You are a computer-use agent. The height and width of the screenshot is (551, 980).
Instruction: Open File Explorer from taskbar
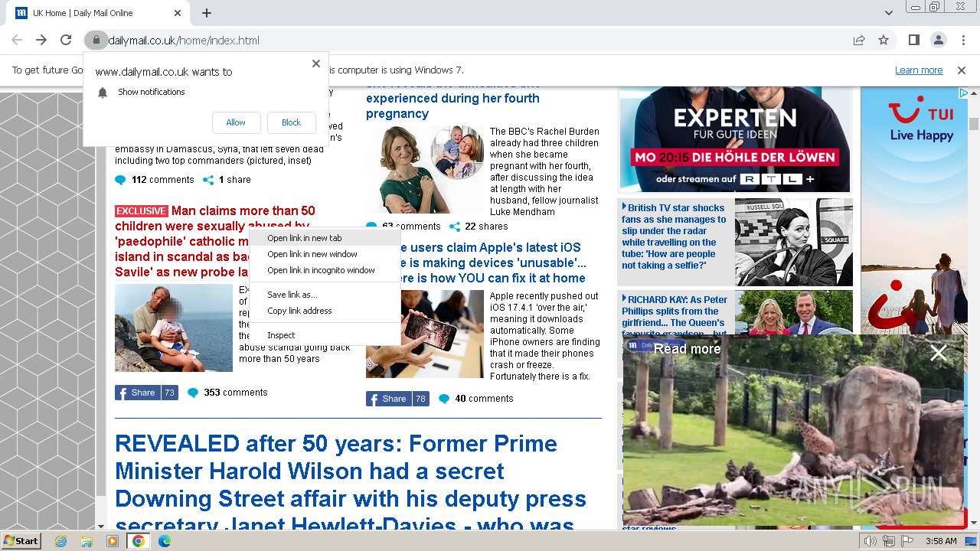(87, 541)
